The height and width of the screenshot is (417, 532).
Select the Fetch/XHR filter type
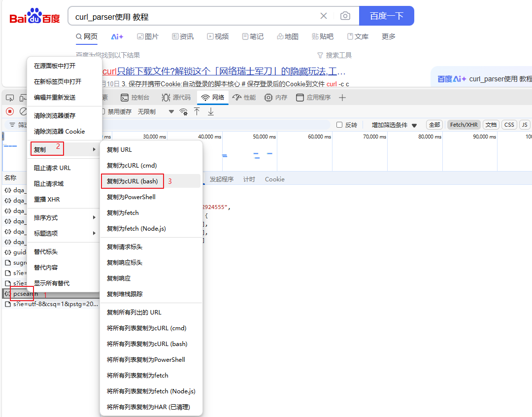click(464, 125)
